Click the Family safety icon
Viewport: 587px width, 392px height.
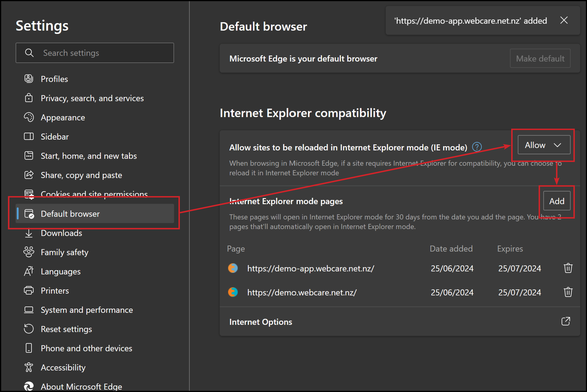coord(29,252)
